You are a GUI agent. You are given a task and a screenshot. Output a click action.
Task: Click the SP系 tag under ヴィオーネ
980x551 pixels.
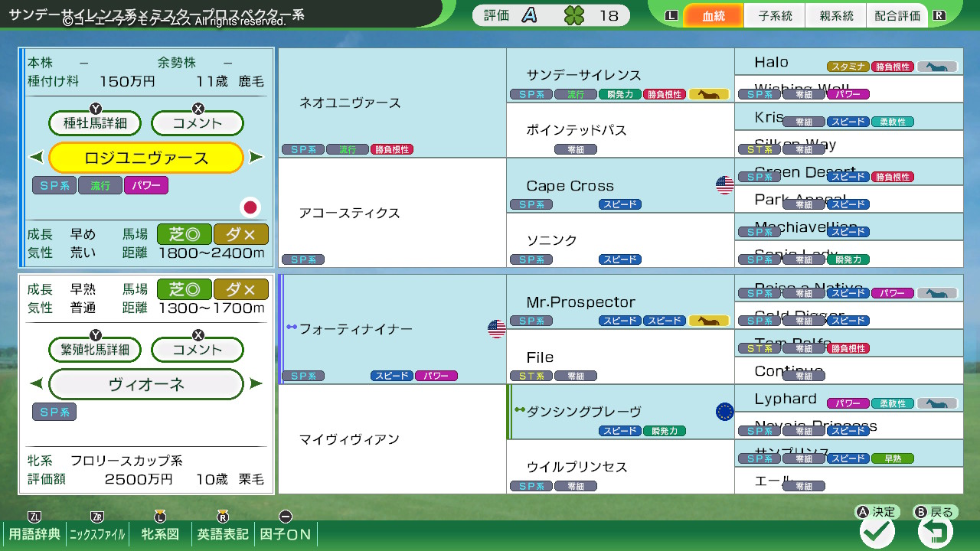[x=54, y=412]
